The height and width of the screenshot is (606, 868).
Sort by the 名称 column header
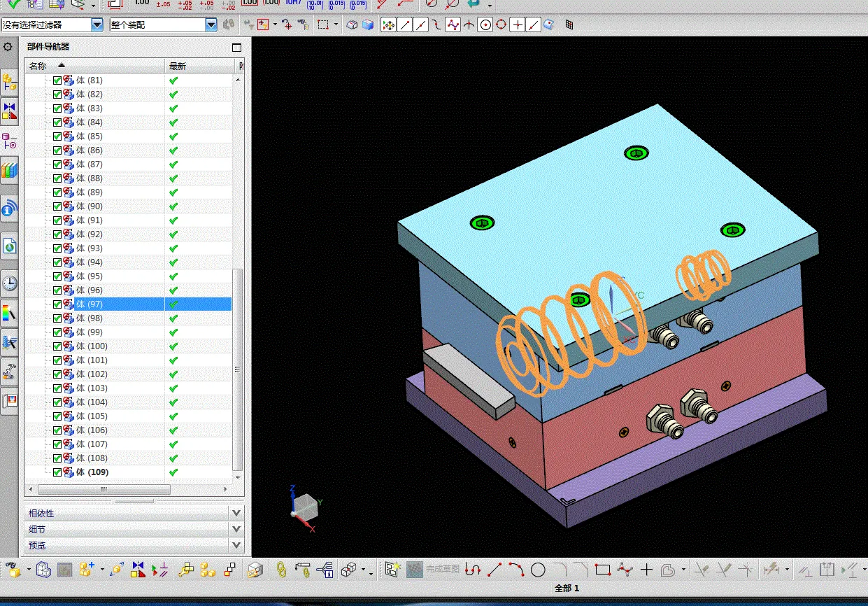point(38,66)
